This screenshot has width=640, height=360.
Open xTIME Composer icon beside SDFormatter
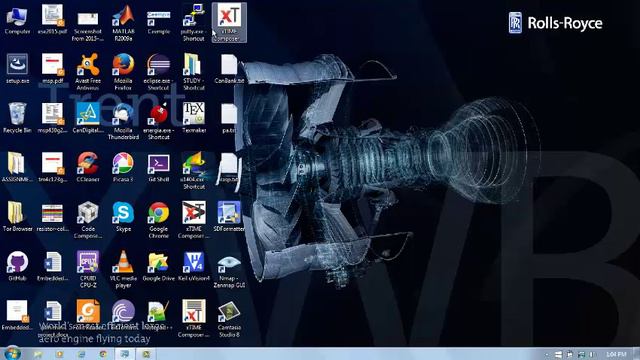(x=194, y=220)
